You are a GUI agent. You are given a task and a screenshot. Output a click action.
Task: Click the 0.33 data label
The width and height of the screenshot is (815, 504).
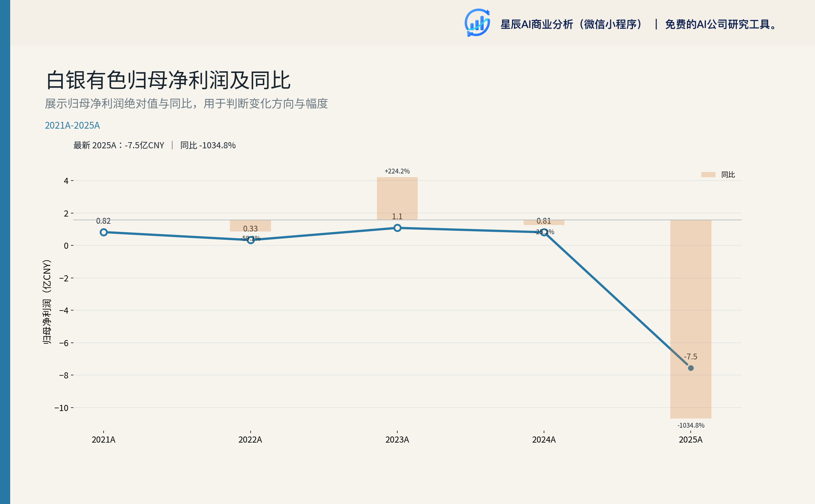point(251,229)
